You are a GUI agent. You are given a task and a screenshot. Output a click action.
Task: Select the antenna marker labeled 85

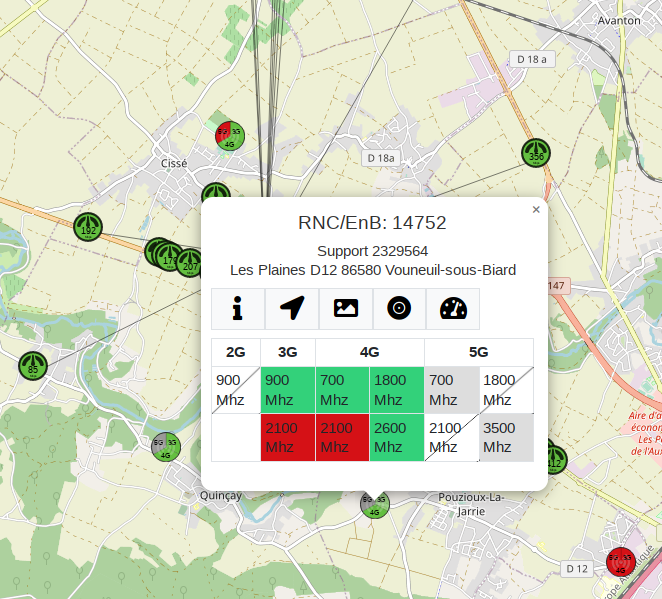[33, 366]
